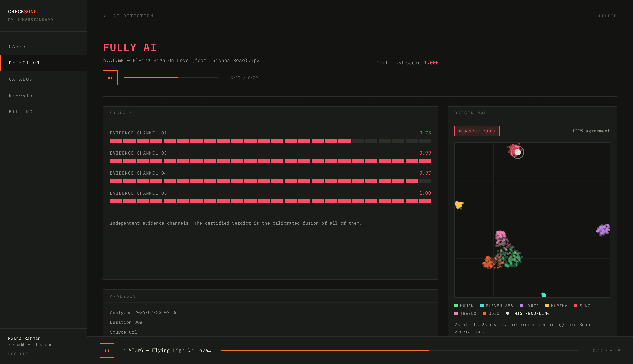
Task: Click the orange Udio legend swatch
Action: coord(485,313)
